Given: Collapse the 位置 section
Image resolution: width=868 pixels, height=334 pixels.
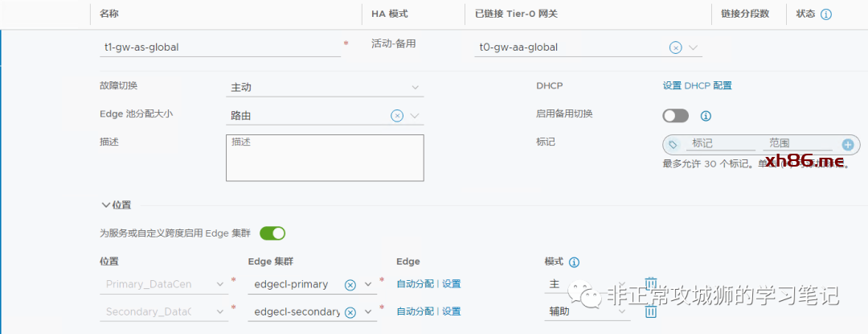Looking at the screenshot, I should 105,205.
